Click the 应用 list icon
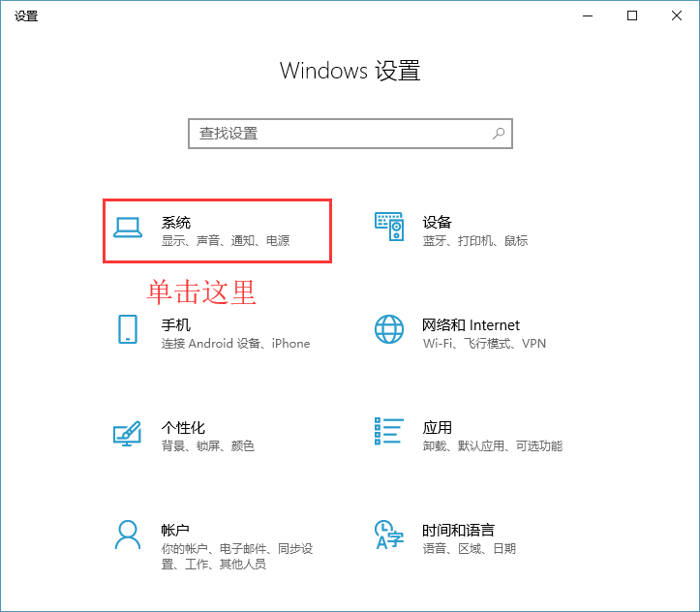 pos(389,431)
